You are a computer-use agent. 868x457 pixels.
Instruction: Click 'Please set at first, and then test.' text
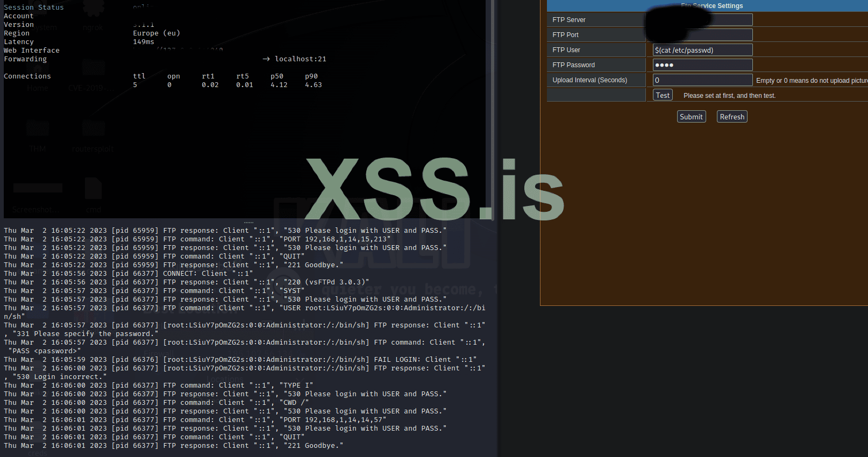729,96
